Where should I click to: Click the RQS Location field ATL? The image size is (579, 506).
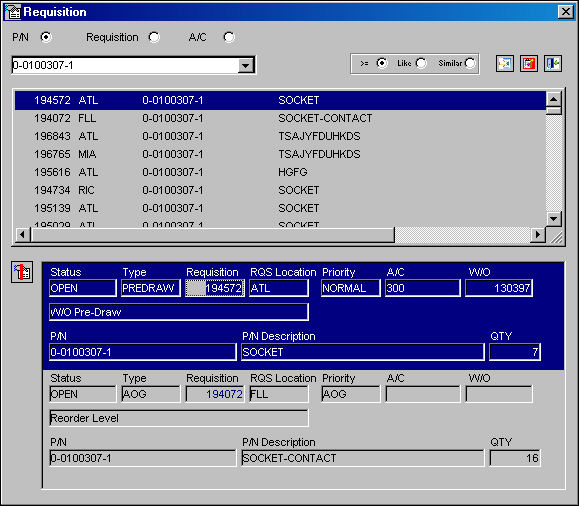coord(279,288)
